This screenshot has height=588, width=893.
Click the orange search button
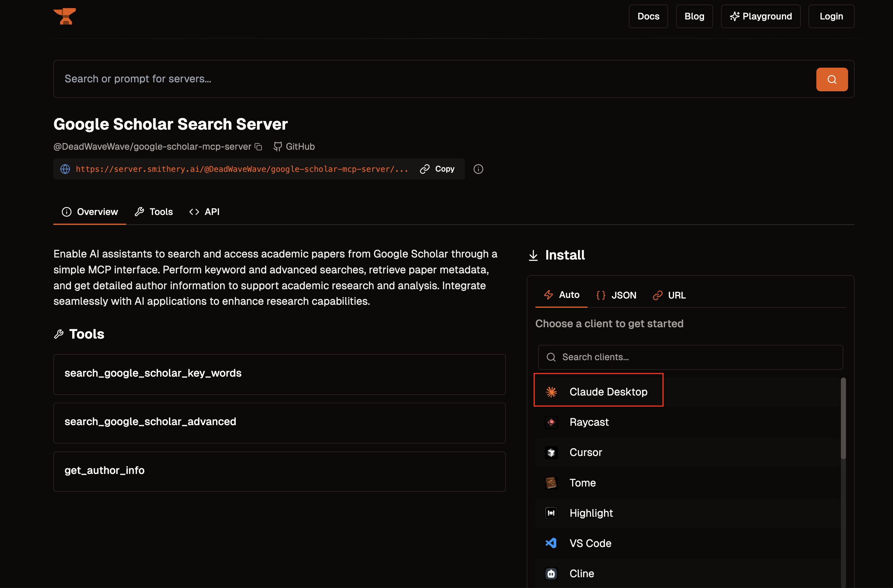click(x=832, y=79)
